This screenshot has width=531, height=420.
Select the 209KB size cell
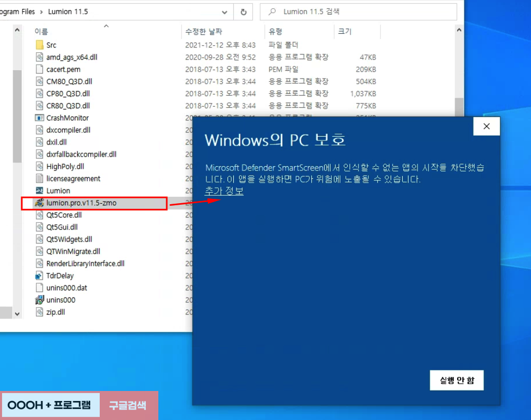click(366, 69)
